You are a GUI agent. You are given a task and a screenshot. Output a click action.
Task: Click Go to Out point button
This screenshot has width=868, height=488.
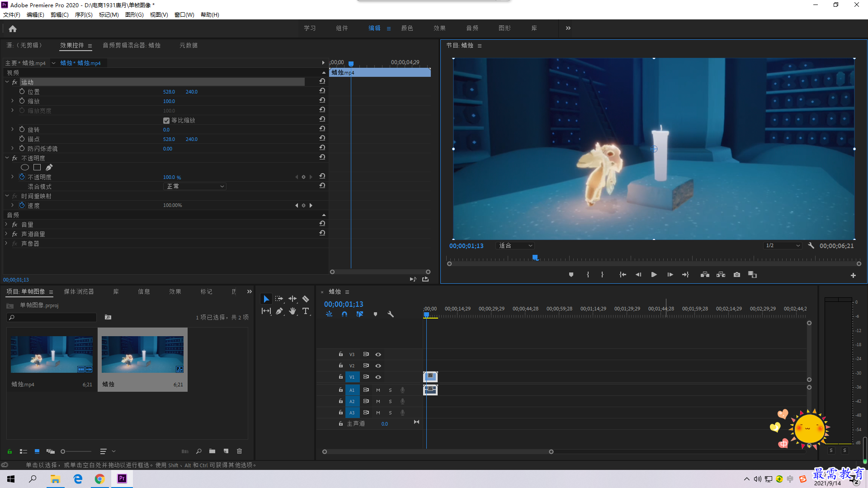pyautogui.click(x=685, y=275)
